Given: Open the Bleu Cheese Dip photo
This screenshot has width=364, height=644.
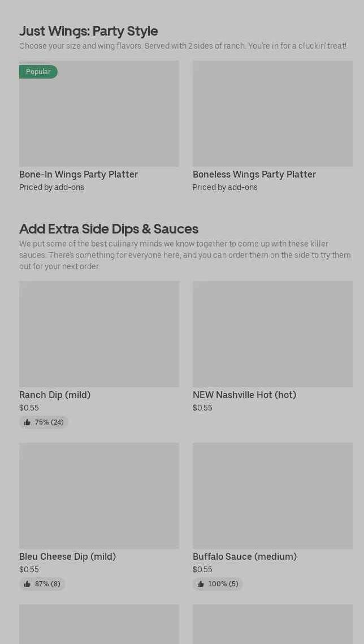Looking at the screenshot, I should [x=99, y=496].
